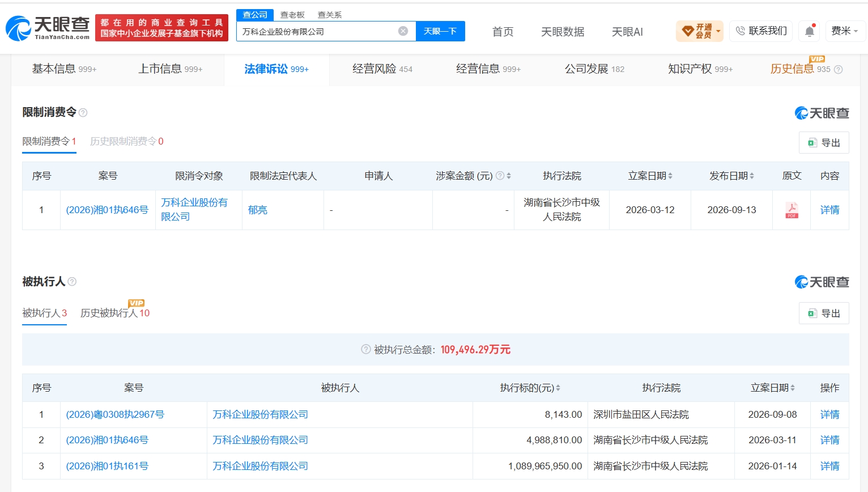
Task: Open 万科企业股份有限公司 link in 限消令对象 column
Action: (x=194, y=210)
